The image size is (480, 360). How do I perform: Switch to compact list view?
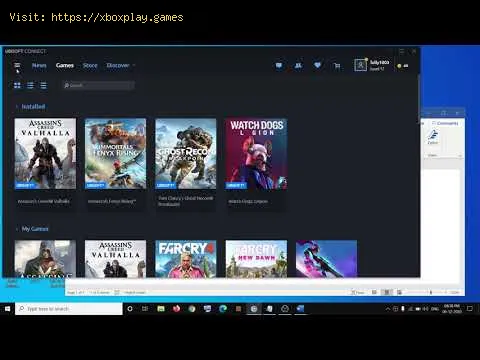[43, 85]
